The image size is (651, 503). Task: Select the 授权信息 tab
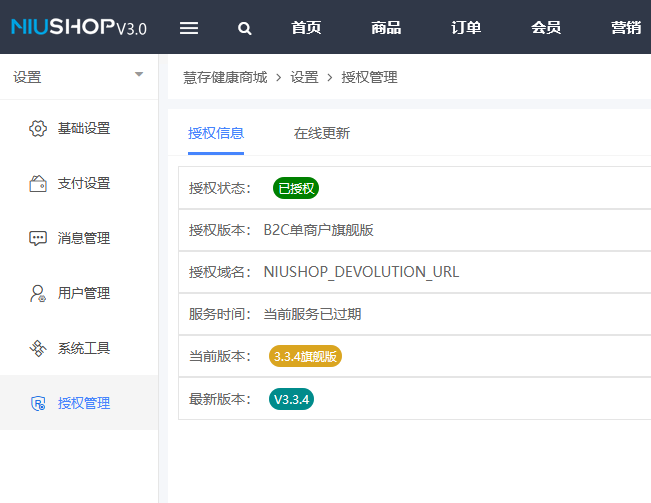click(x=216, y=133)
